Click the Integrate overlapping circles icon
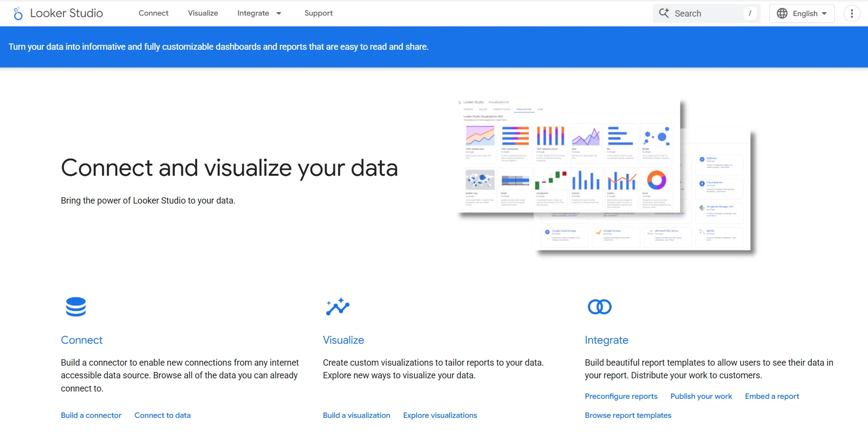The width and height of the screenshot is (868, 433). [599, 307]
